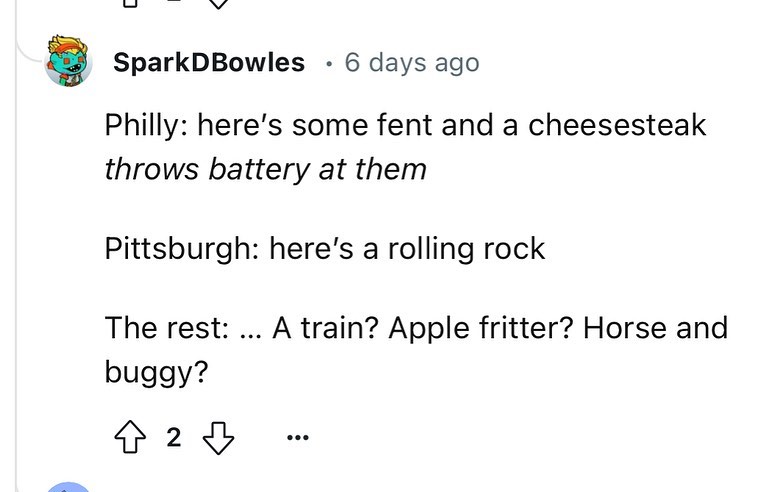Click the "6 days ago" timestamp

[x=411, y=62]
